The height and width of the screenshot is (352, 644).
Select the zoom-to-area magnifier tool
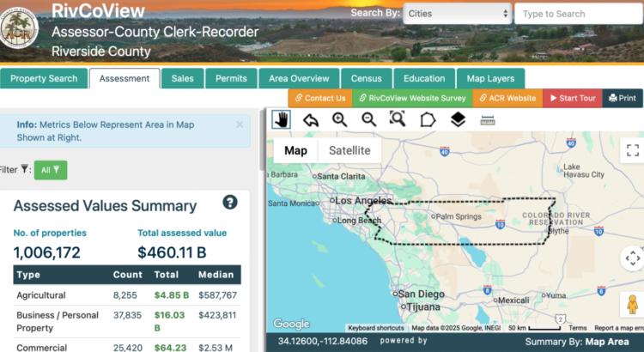point(398,119)
